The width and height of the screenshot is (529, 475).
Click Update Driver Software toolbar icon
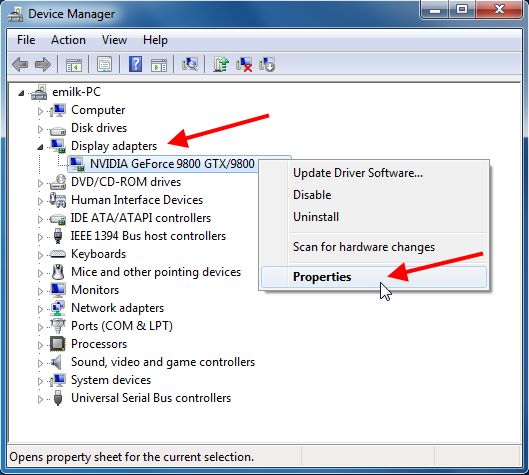click(x=221, y=64)
